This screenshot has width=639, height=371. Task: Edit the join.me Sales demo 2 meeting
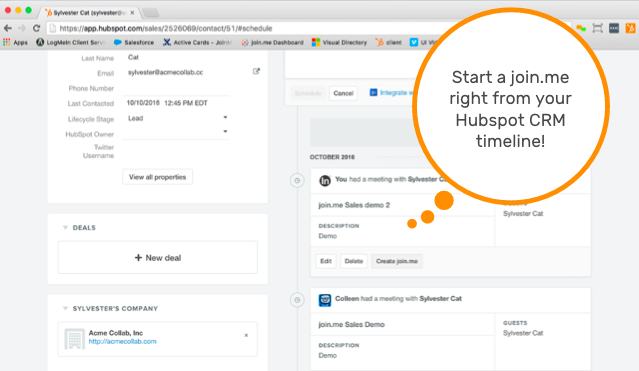326,261
